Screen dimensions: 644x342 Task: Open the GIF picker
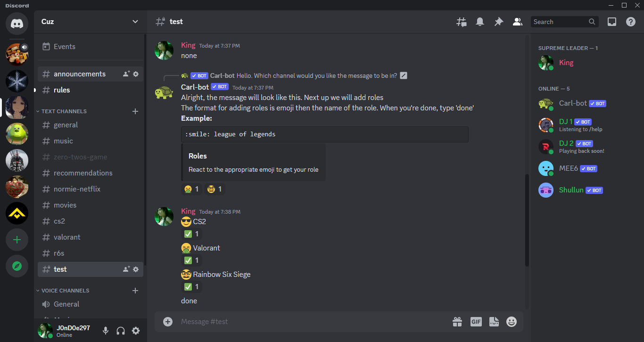point(476,322)
